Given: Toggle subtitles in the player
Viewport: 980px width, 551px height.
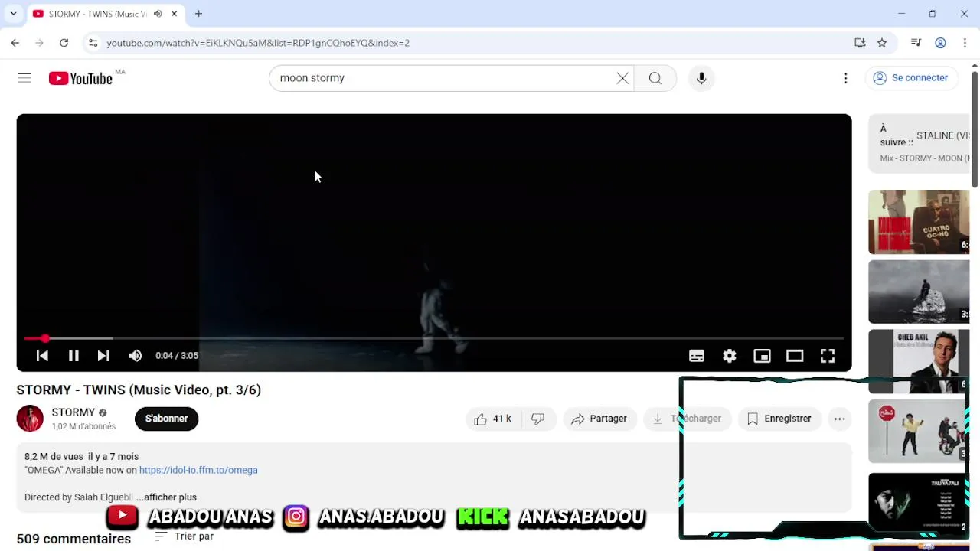Looking at the screenshot, I should point(697,356).
